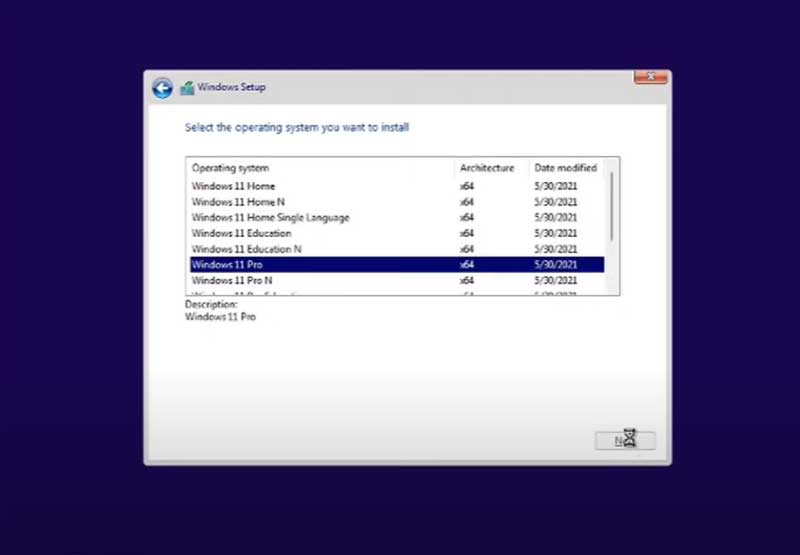Close the Windows Setup dialog
The image size is (800, 555).
pyautogui.click(x=651, y=77)
